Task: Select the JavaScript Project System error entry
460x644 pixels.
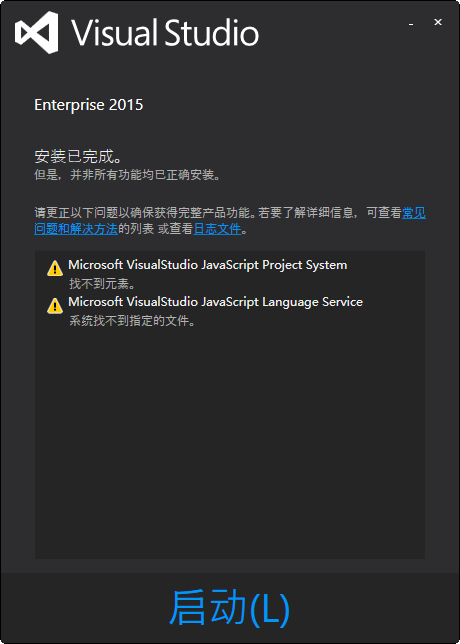Action: (208, 265)
